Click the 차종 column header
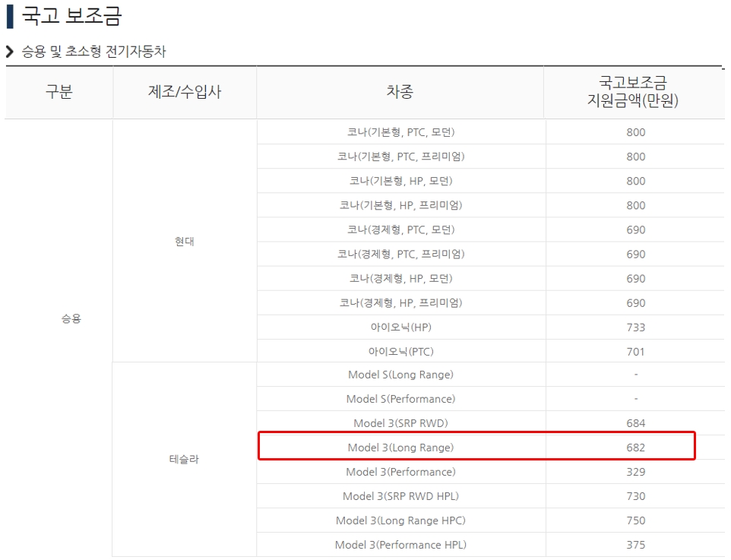 pyautogui.click(x=400, y=91)
